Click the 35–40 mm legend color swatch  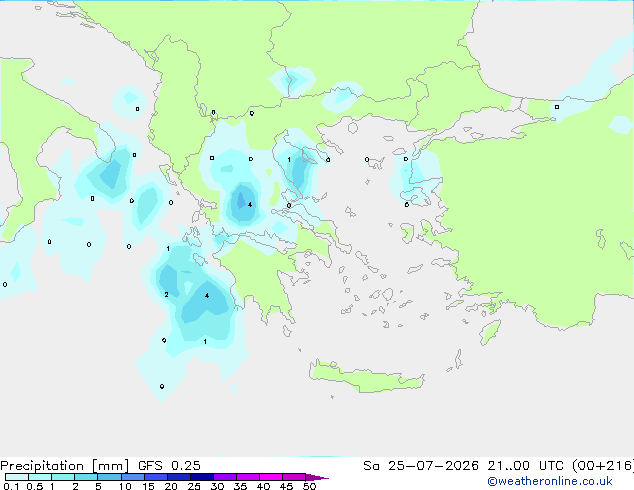[247, 477]
